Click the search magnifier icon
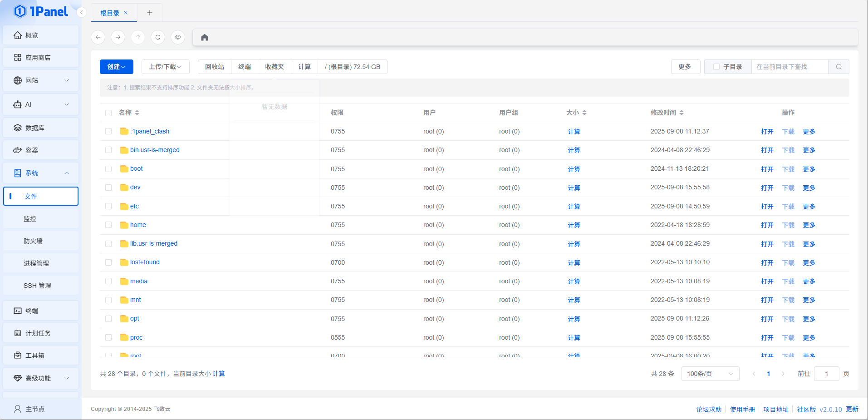 pyautogui.click(x=839, y=67)
